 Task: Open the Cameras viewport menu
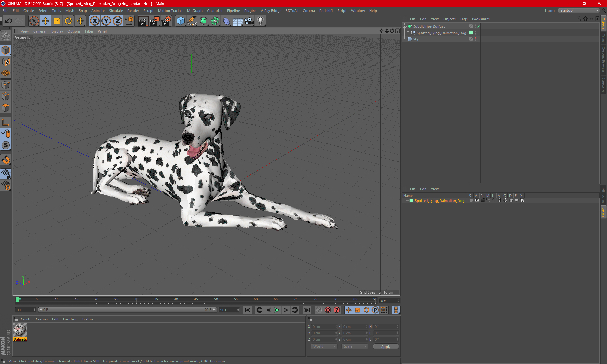click(x=40, y=31)
